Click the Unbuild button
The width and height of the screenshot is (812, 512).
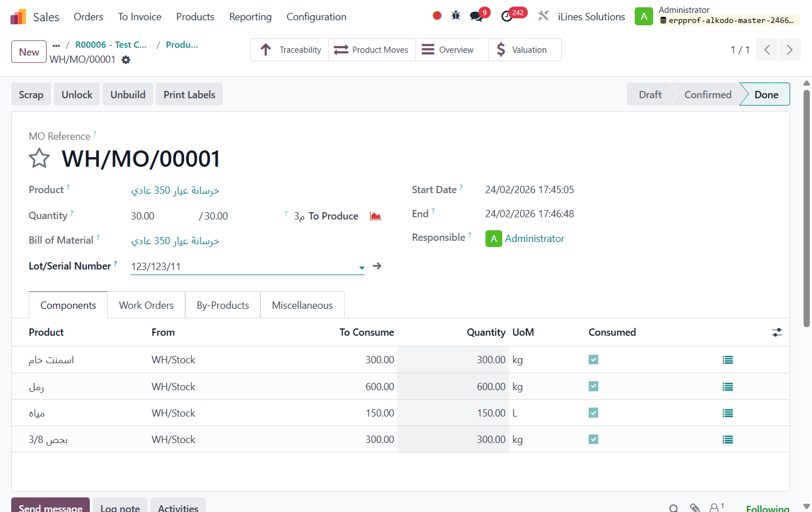[x=128, y=94]
